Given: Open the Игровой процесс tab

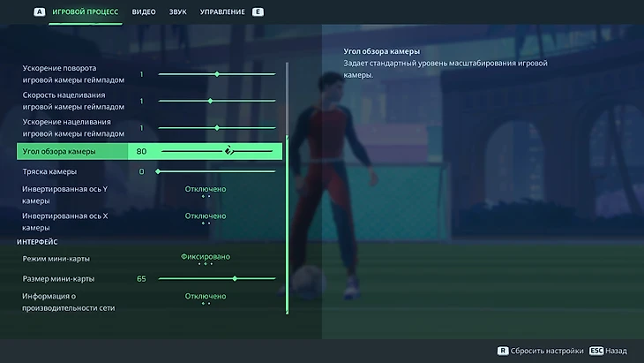Looking at the screenshot, I should point(85,11).
